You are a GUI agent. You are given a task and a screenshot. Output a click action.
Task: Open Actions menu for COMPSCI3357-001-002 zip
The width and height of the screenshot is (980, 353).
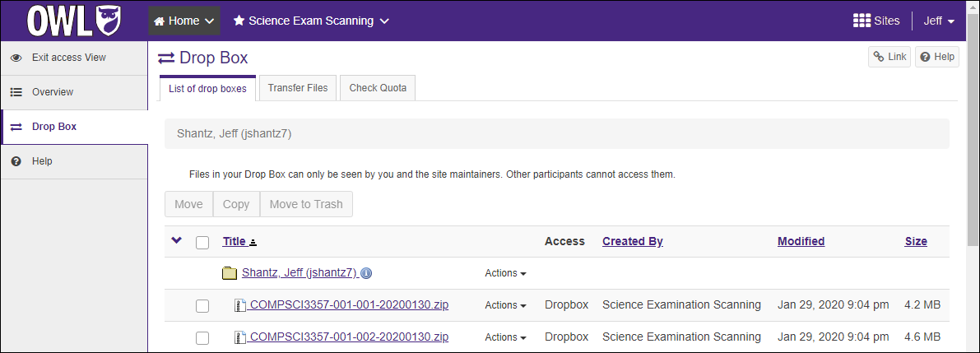tap(505, 337)
